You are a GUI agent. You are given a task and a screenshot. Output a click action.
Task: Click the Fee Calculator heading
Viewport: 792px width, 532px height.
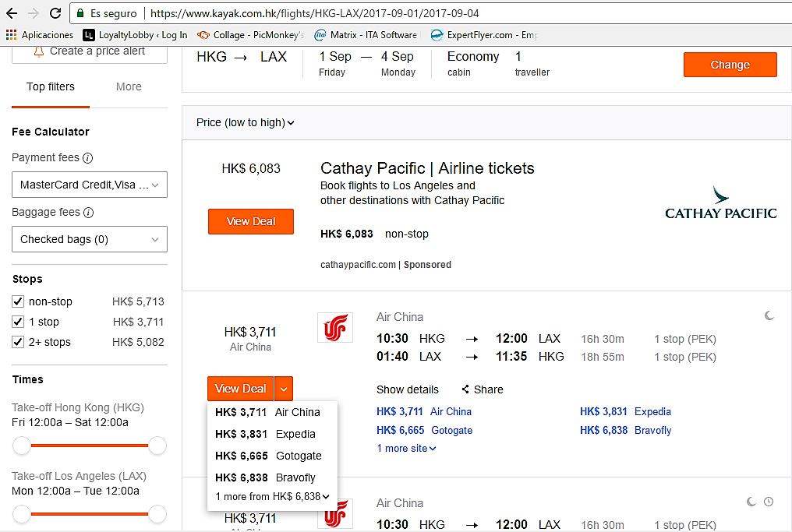click(x=51, y=132)
